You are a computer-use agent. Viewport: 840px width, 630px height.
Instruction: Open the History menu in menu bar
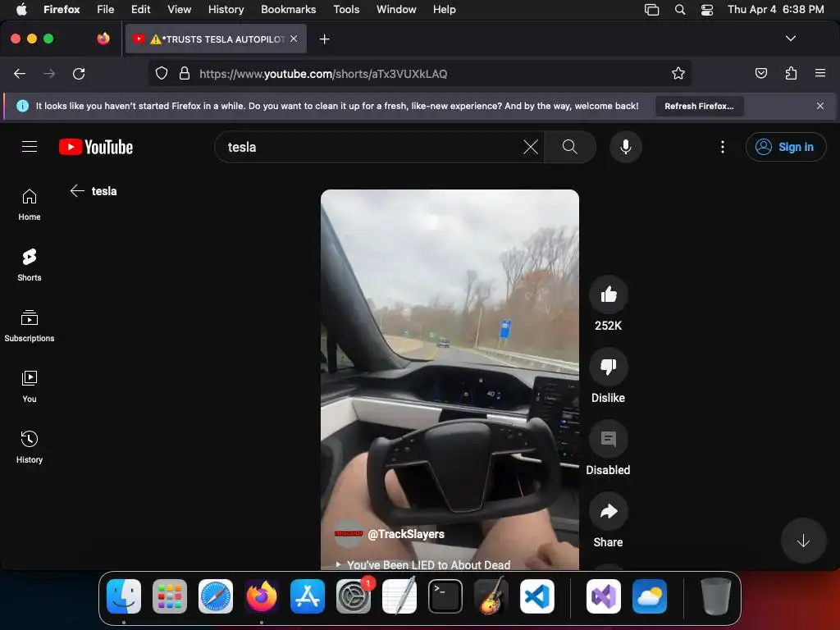pos(226,10)
